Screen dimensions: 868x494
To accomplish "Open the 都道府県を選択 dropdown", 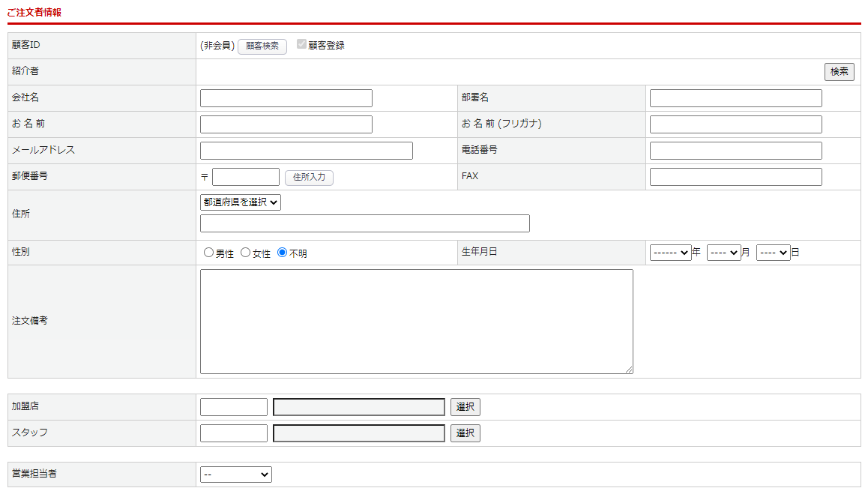I will coord(240,202).
